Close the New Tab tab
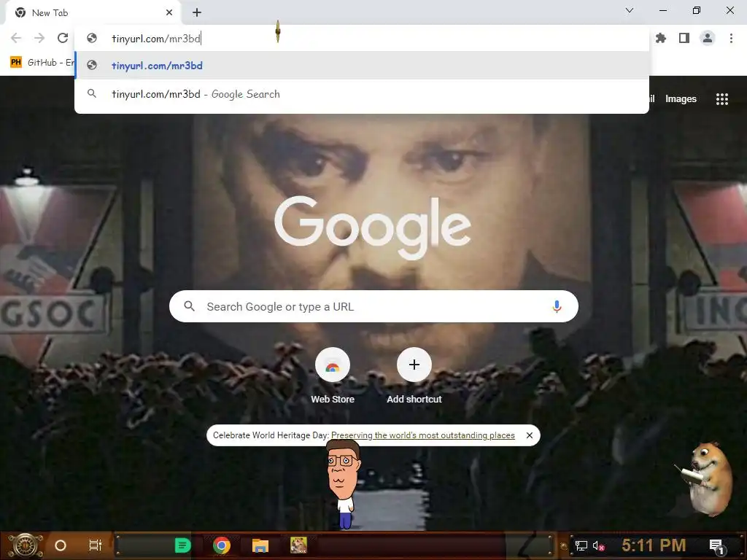Viewport: 747px width, 560px height. pyautogui.click(x=169, y=13)
